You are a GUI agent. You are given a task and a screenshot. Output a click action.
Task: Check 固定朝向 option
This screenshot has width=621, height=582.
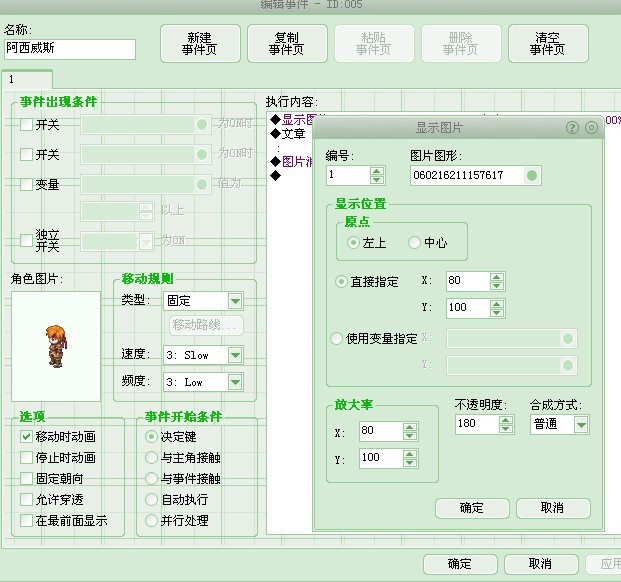[26, 478]
